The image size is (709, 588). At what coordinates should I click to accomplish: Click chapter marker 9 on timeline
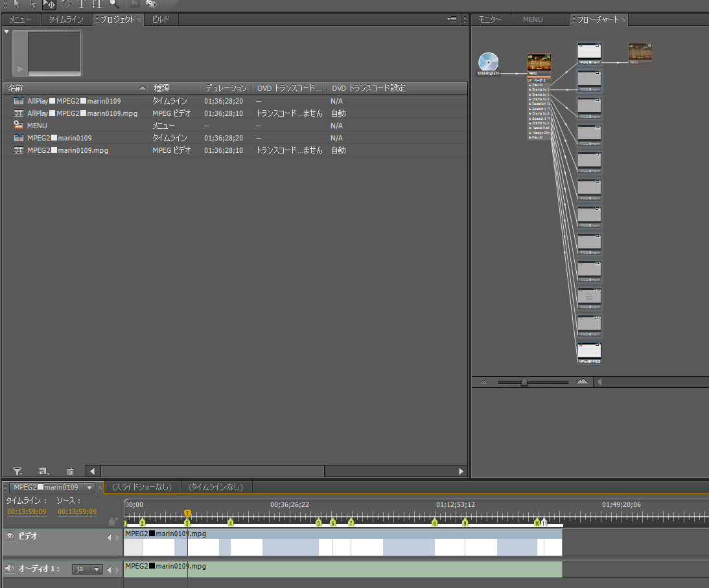coord(465,523)
